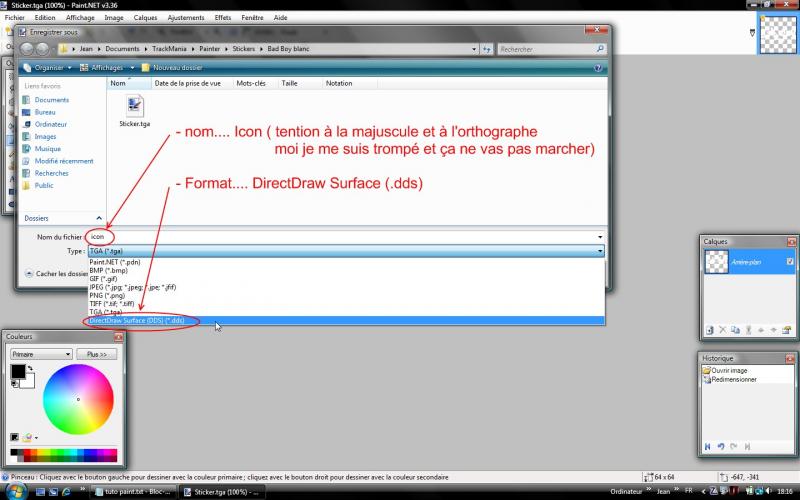The width and height of the screenshot is (800, 500).
Task: Click the undo icon in Historique panel
Action: click(720, 446)
